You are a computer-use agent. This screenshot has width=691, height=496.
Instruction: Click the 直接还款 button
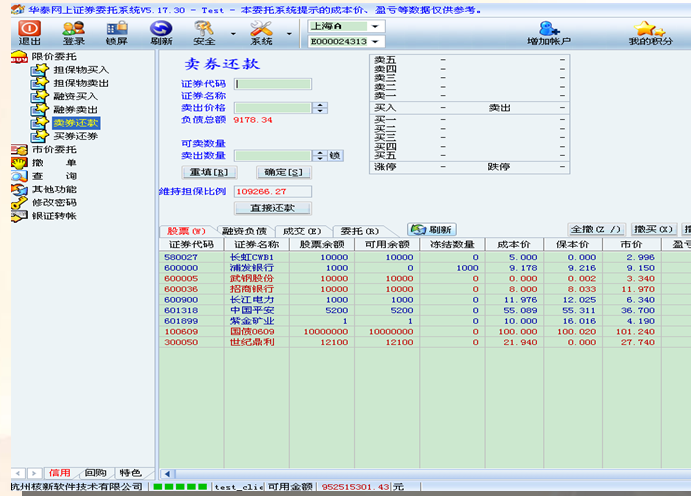273,208
